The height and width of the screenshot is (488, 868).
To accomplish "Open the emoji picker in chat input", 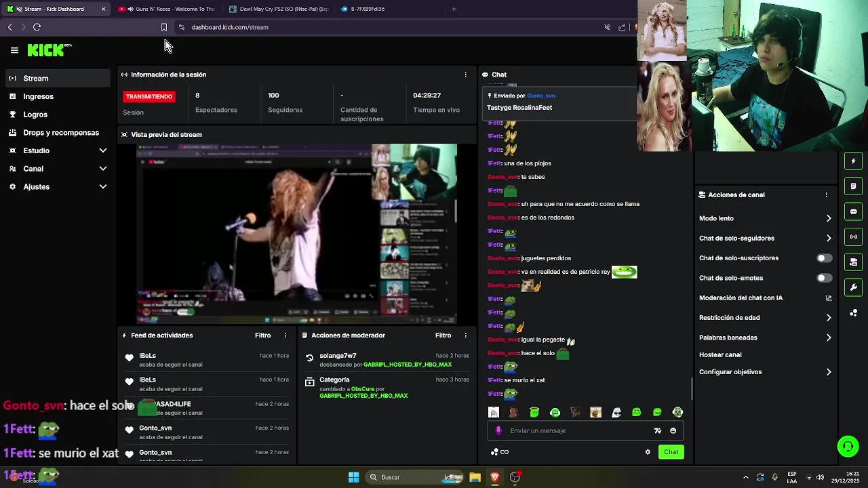I will [x=673, y=430].
